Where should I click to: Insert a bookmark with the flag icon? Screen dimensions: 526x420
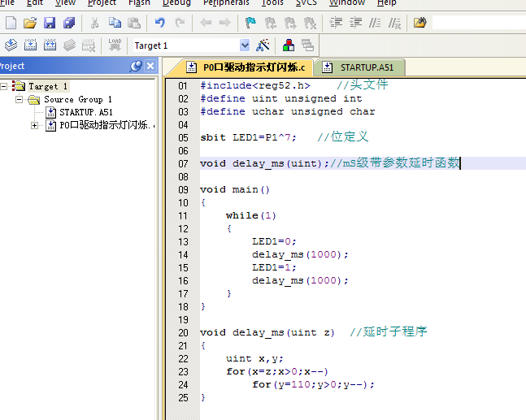250,23
